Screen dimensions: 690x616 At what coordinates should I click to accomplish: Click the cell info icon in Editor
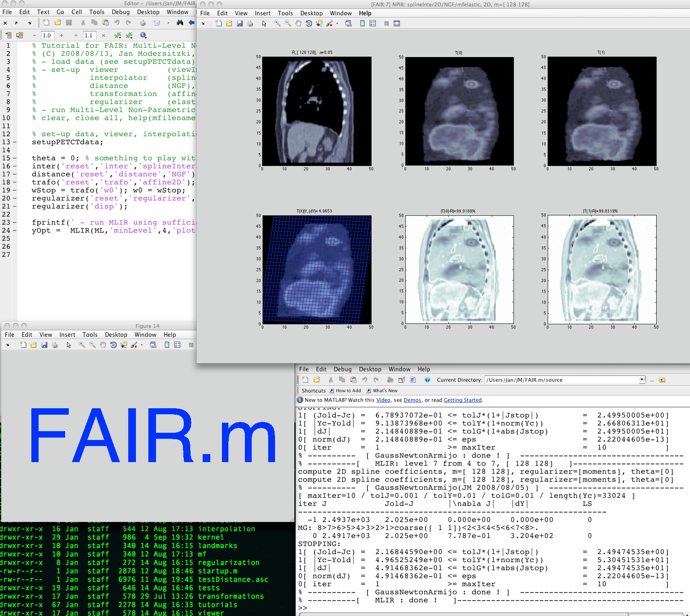[x=143, y=35]
